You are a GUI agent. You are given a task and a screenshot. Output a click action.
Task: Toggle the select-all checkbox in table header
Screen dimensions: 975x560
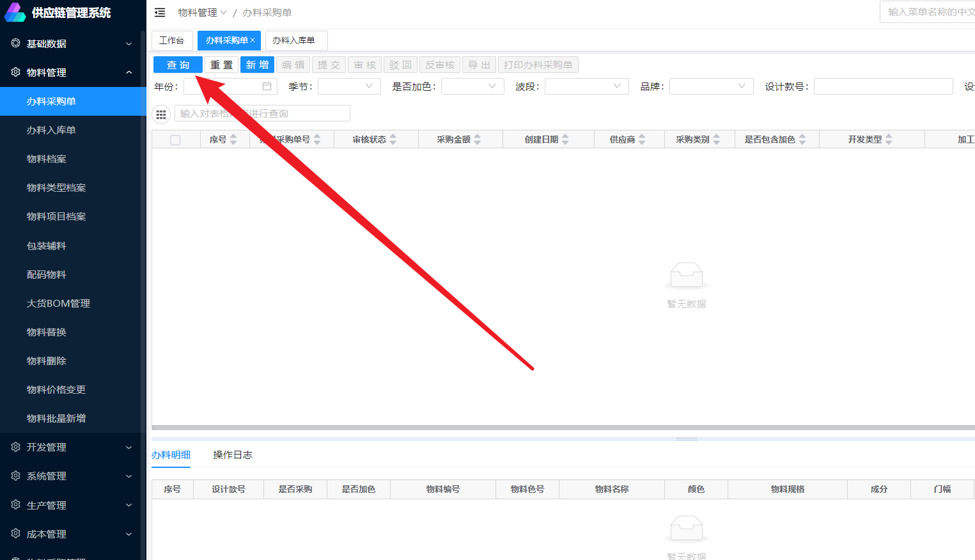click(175, 140)
